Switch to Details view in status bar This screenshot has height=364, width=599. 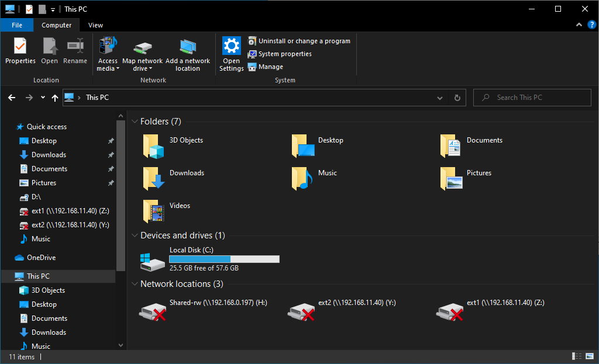point(576,356)
